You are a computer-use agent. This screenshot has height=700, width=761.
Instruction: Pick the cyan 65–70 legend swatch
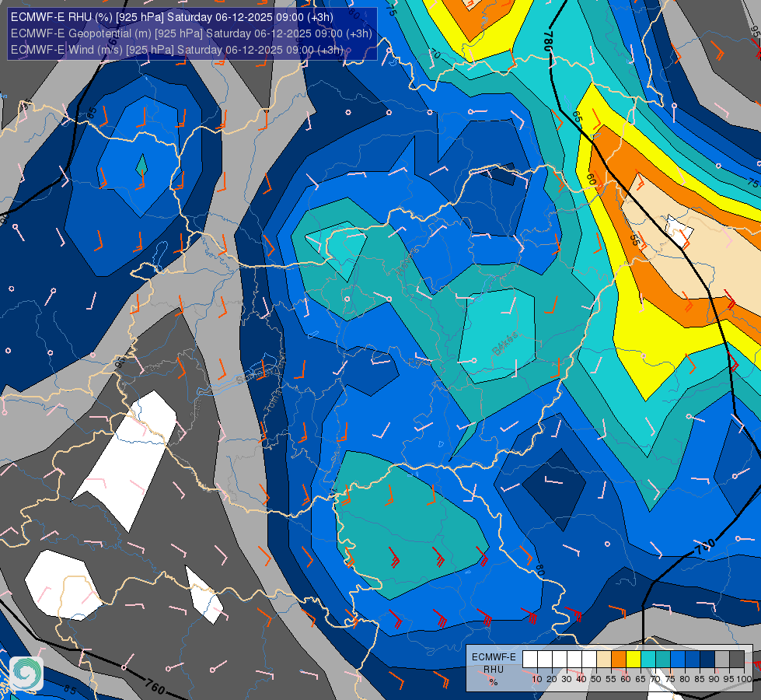(x=648, y=660)
